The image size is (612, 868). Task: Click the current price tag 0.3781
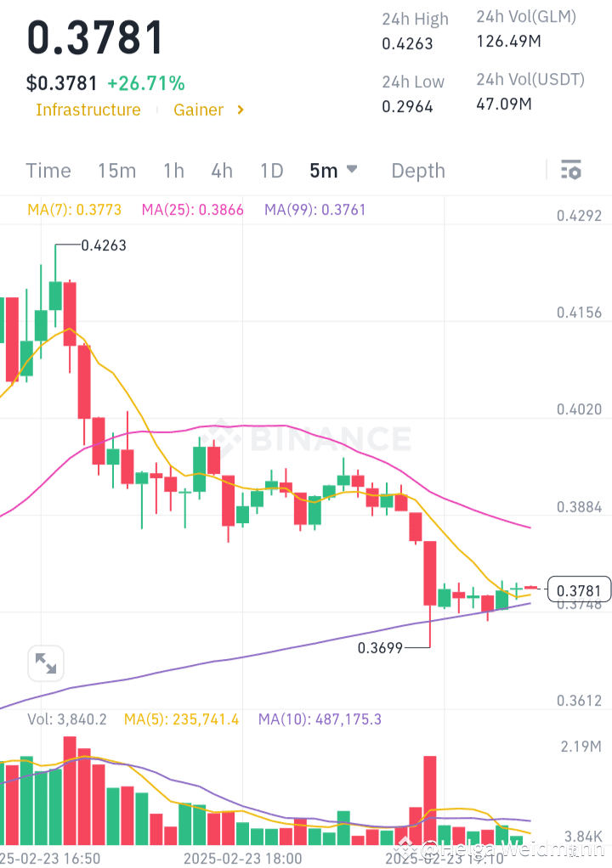(x=578, y=589)
